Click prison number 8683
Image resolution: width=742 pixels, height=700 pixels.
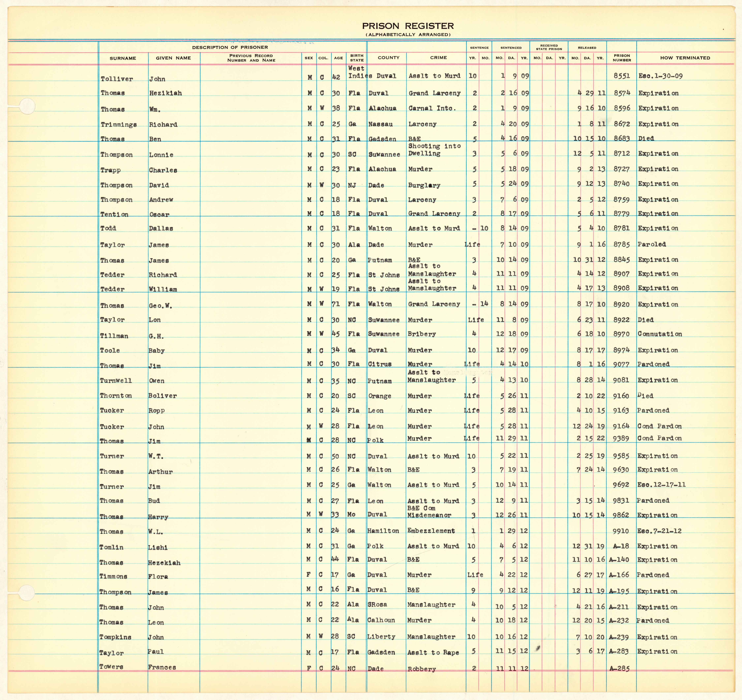tap(622, 138)
